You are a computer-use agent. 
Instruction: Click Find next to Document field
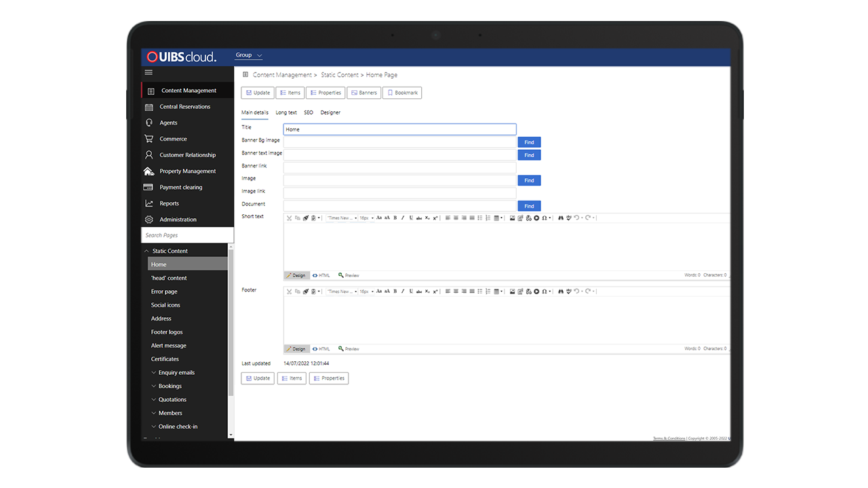pyautogui.click(x=529, y=206)
